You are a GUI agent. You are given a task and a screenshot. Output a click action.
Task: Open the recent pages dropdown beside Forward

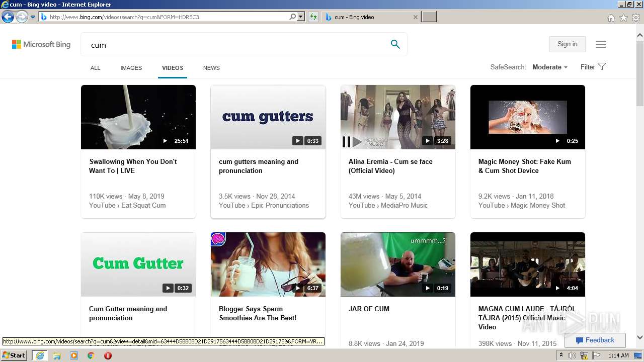[x=33, y=17]
